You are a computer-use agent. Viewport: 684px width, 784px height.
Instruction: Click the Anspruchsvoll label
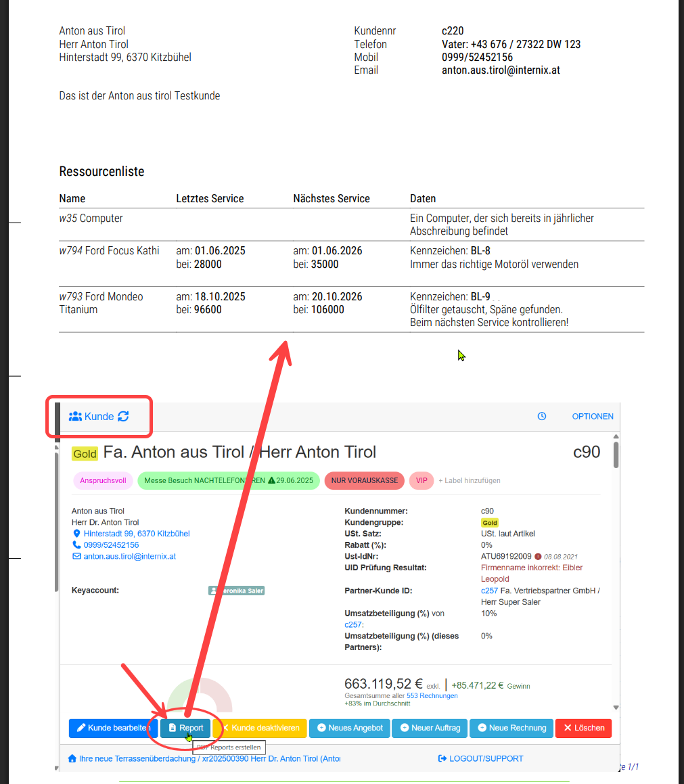103,480
